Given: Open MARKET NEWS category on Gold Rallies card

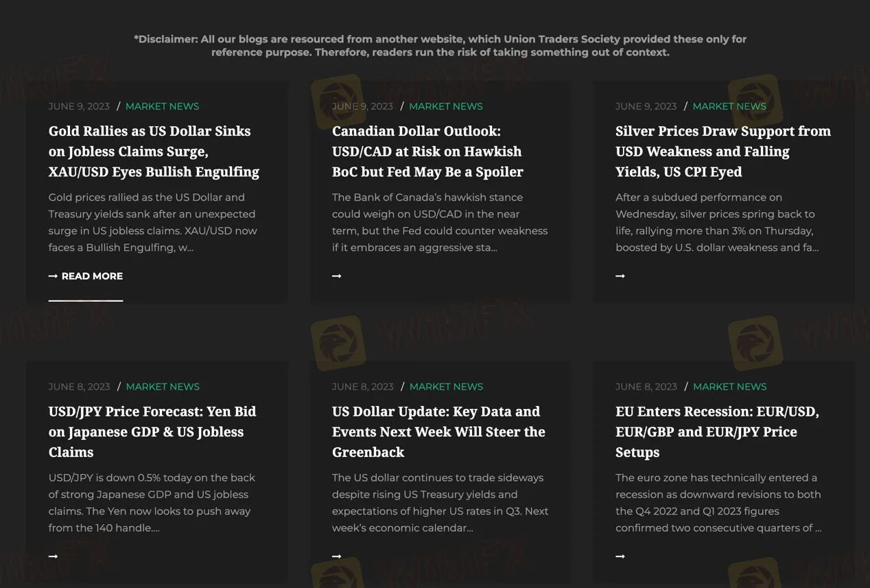Looking at the screenshot, I should click(x=162, y=106).
